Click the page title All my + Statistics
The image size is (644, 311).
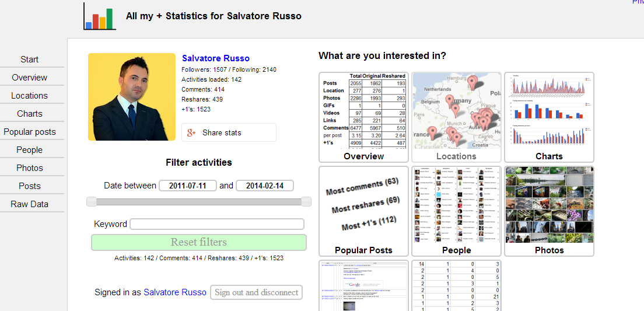(213, 16)
